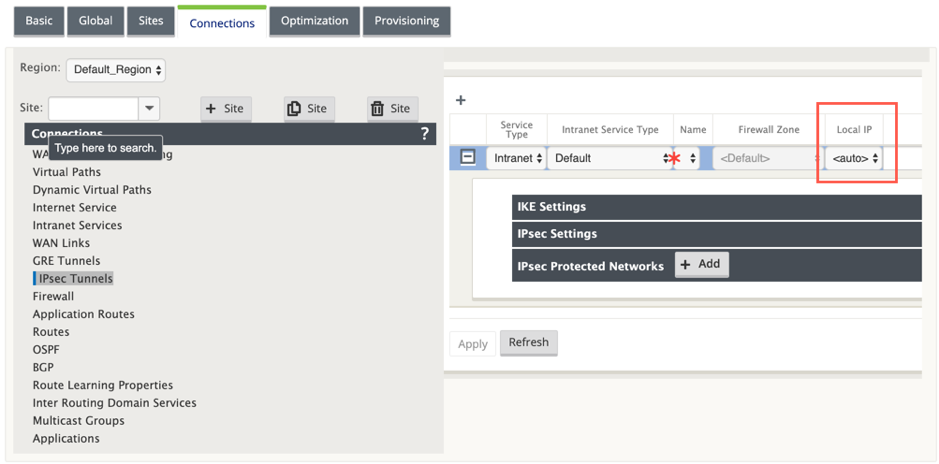Open the Routes section
Screen dimensions: 939x464
pyautogui.click(x=51, y=332)
